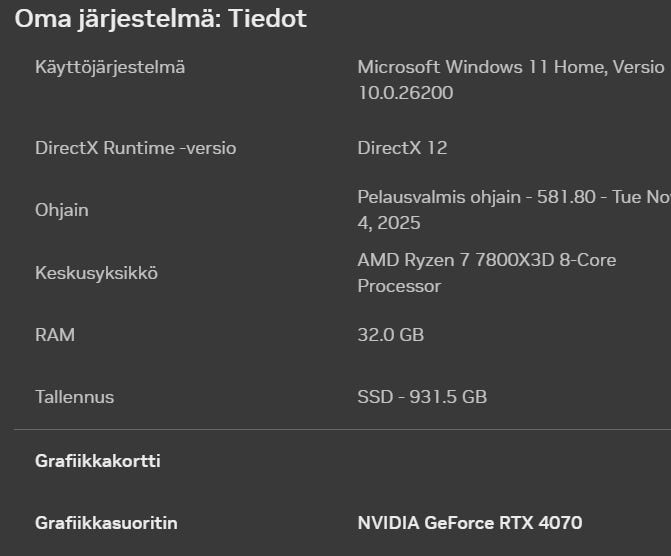Select the Keskusyksikkö label
The image size is (671, 556).
[96, 273]
